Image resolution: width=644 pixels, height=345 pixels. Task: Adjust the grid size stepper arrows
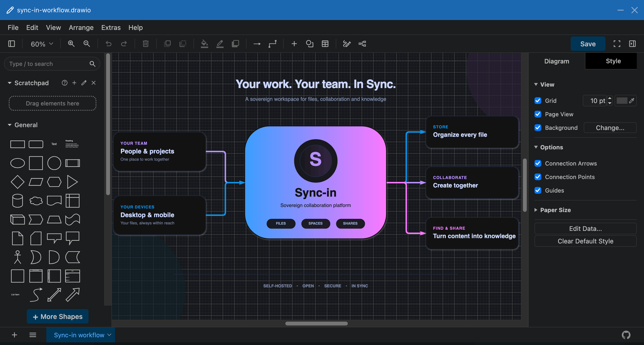click(x=610, y=101)
